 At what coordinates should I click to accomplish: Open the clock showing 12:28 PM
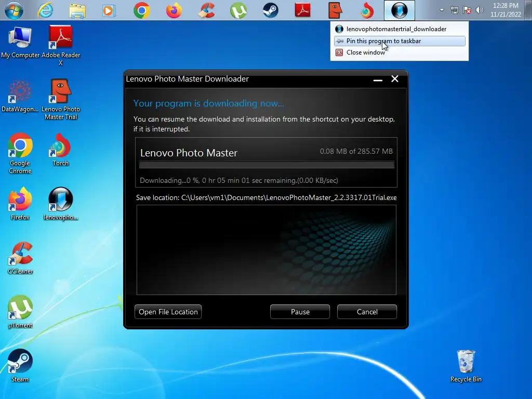506,10
